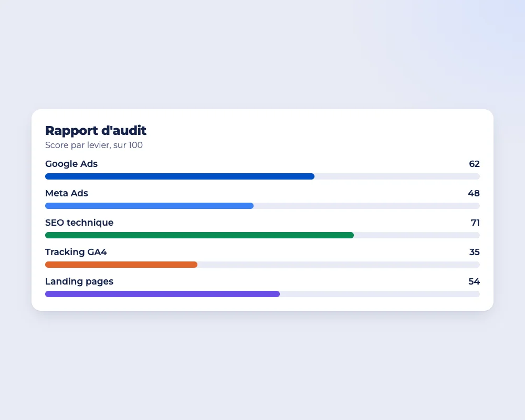Click the Google Ads label
525x420 pixels.
[71, 164]
